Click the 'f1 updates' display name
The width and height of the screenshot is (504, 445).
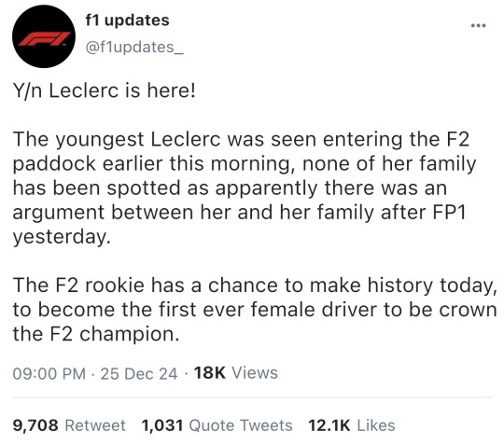127,21
